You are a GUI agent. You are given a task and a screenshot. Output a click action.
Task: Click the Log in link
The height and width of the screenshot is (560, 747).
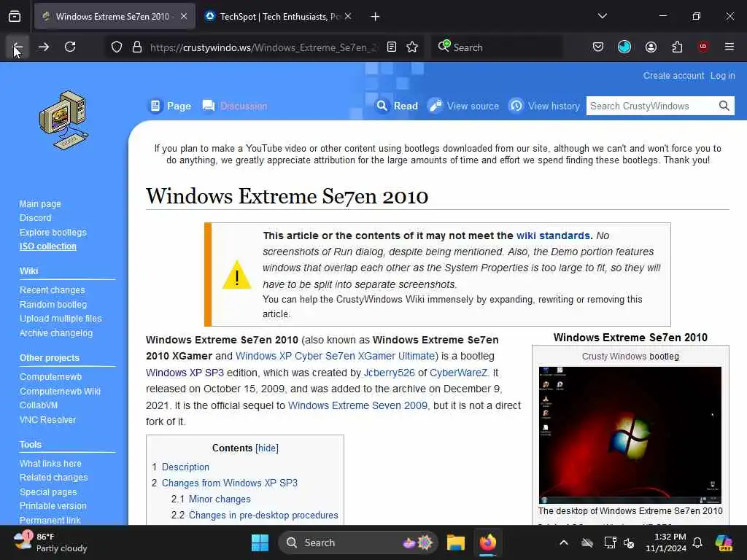click(722, 76)
